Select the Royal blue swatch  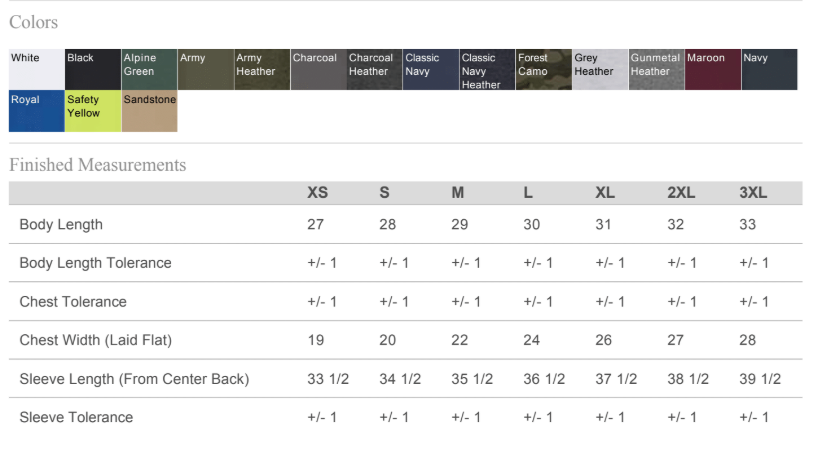coord(36,112)
